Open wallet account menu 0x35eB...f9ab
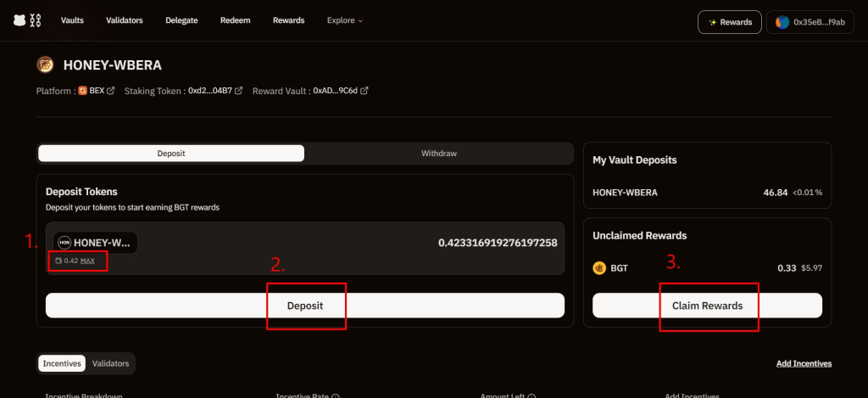Viewport: 868px width, 398px height. click(x=810, y=22)
